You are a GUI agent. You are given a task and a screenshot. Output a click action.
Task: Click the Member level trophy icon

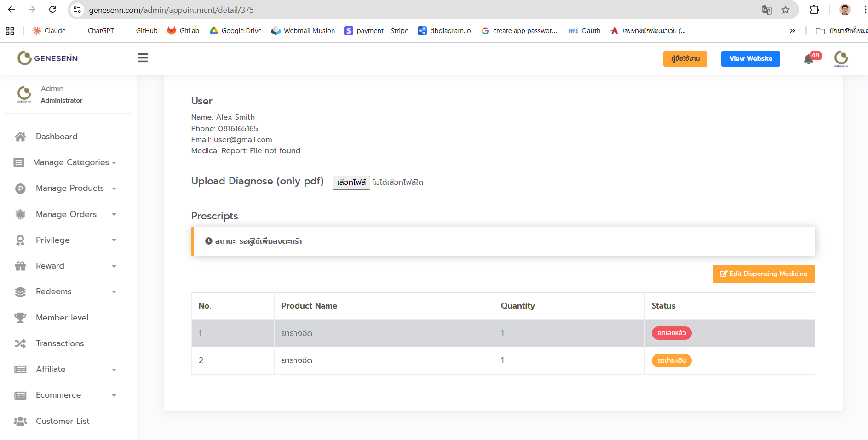tap(20, 318)
